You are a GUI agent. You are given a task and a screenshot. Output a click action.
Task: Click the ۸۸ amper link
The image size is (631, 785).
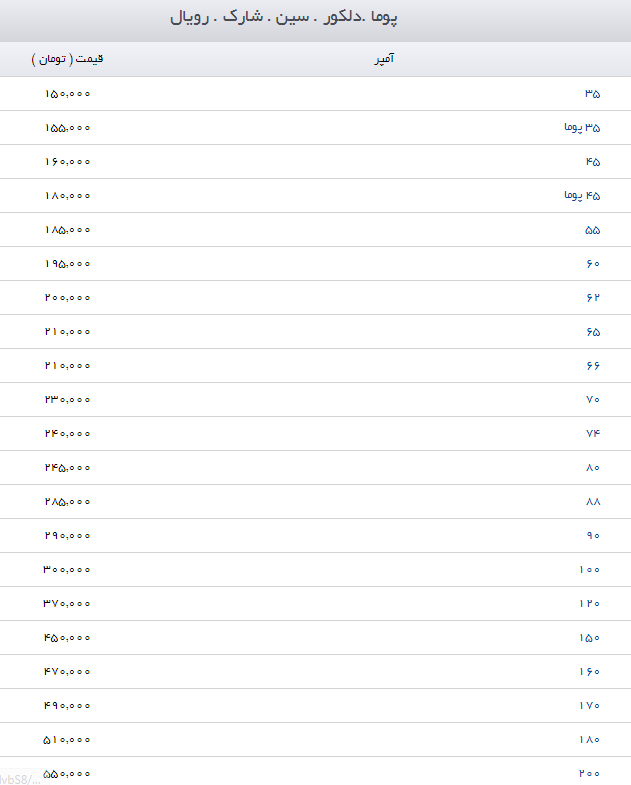(593, 502)
